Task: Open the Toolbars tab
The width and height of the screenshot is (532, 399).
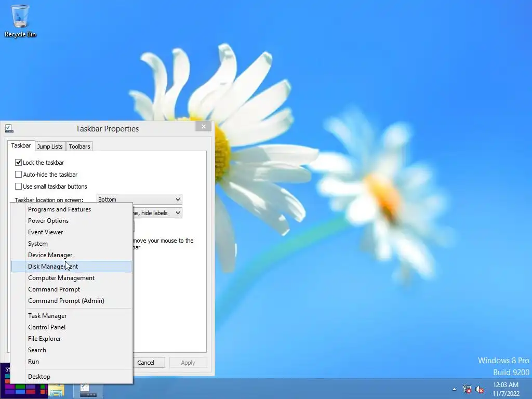Action: pos(79,146)
